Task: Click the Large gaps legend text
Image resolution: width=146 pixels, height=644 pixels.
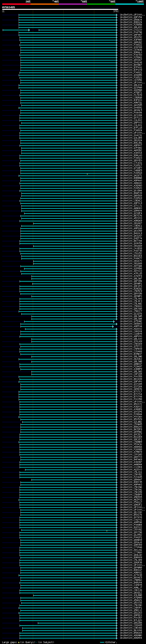Action: 10,642
